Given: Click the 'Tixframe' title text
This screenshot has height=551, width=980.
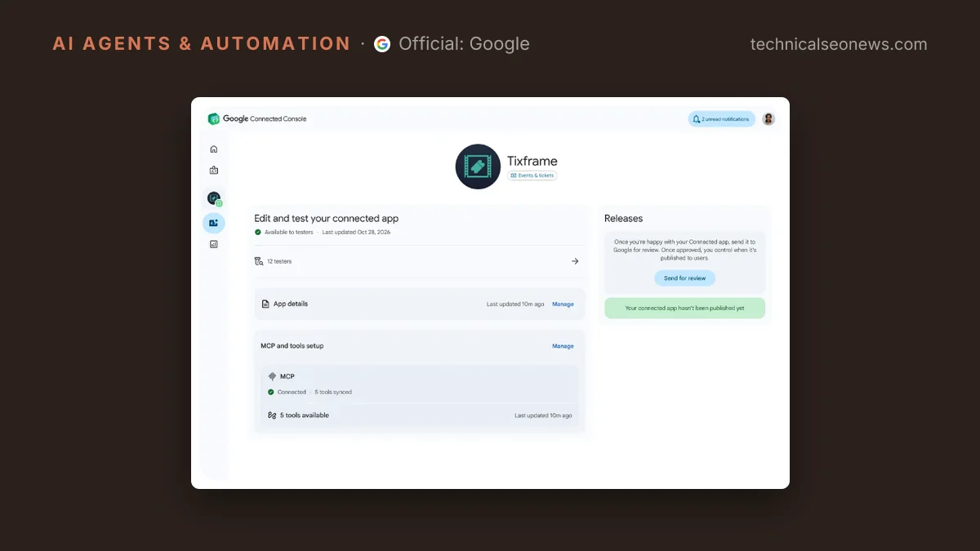Looking at the screenshot, I should click(532, 161).
